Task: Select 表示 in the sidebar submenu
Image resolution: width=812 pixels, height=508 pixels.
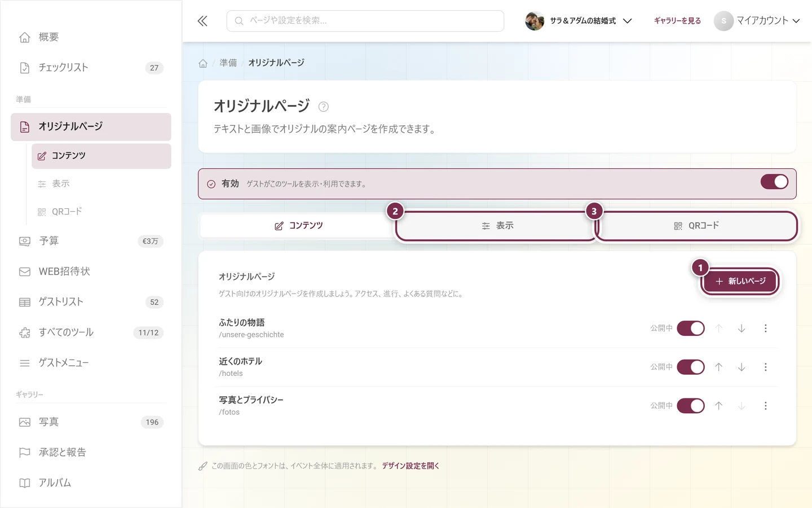Action: (x=101, y=183)
